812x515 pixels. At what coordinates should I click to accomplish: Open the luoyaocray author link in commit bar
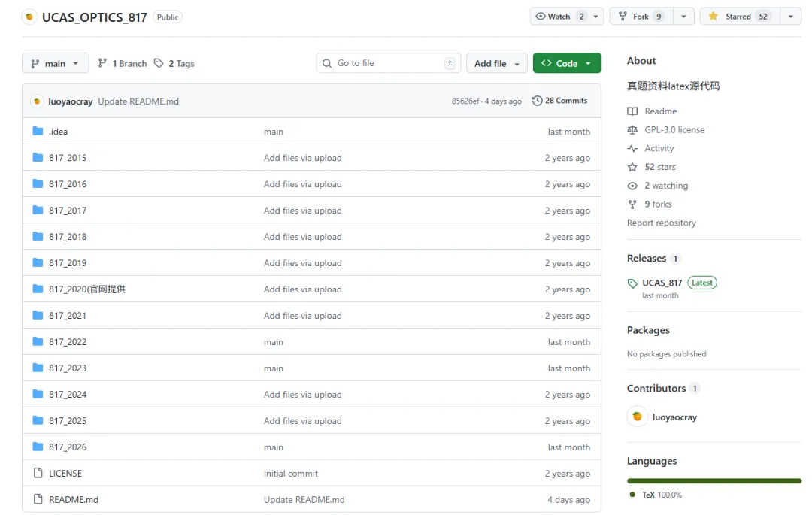(x=71, y=101)
